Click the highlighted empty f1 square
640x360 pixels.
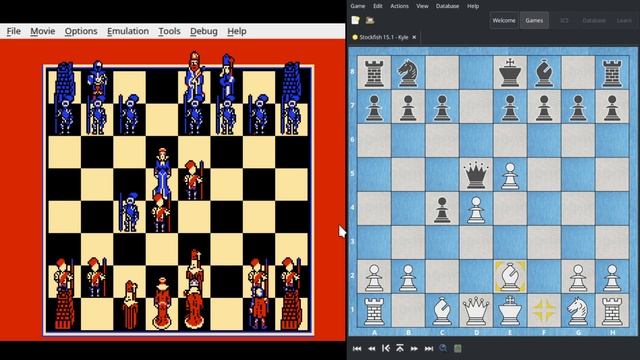pyautogui.click(x=544, y=311)
